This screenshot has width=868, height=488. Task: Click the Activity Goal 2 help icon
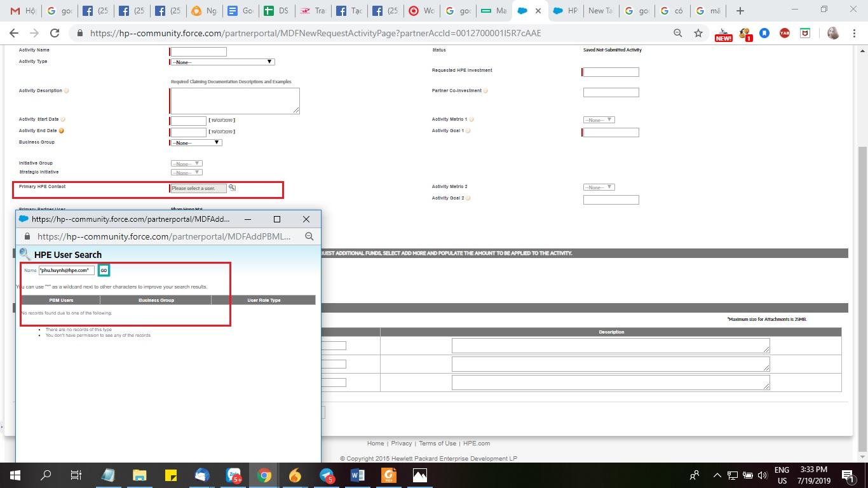(x=468, y=198)
